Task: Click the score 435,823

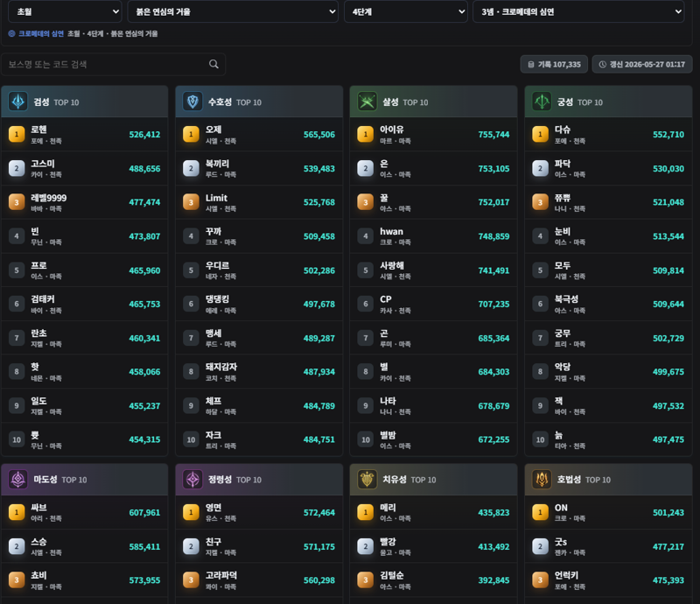Action: (x=493, y=512)
